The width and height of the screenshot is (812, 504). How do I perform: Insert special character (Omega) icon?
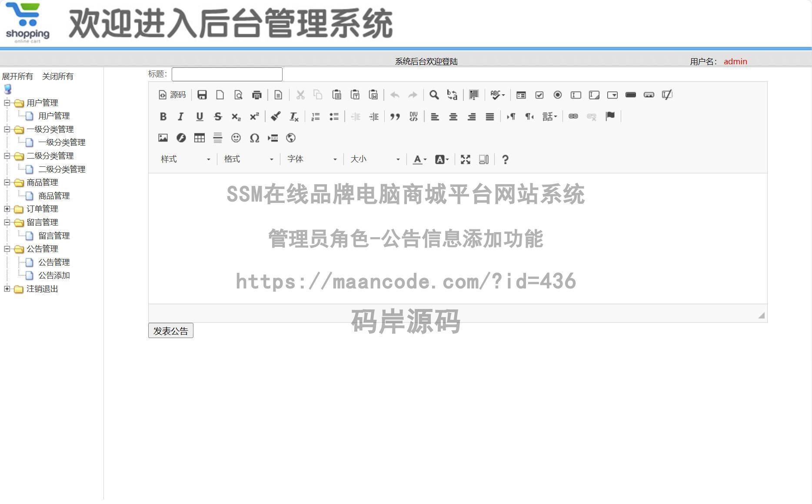254,138
